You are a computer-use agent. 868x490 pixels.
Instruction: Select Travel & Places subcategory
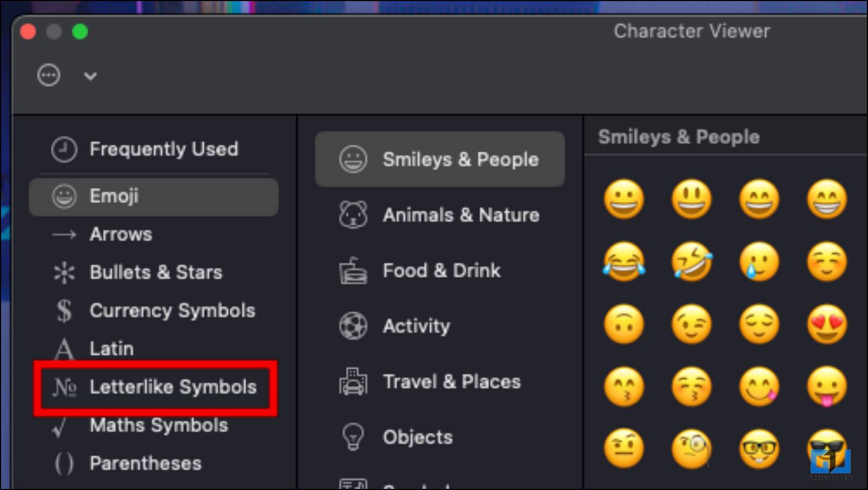[x=440, y=382]
